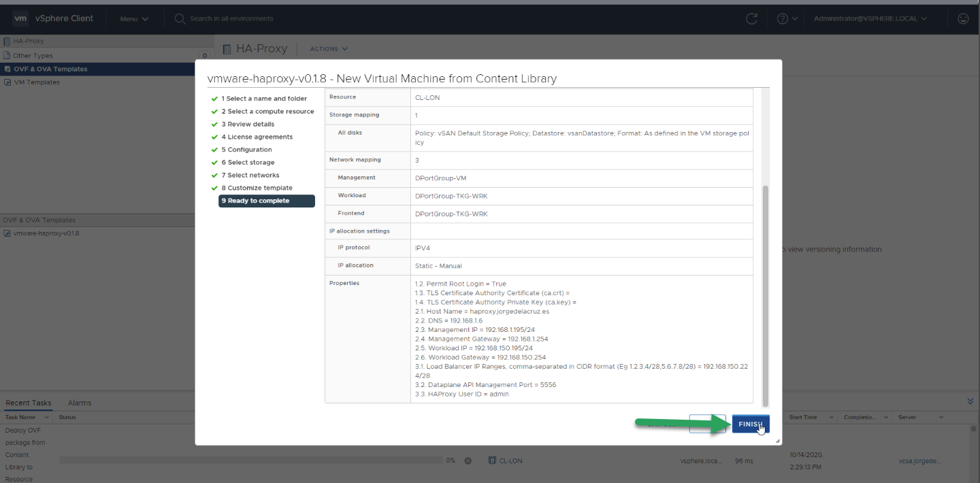Click the search magnifier icon

(x=180, y=18)
